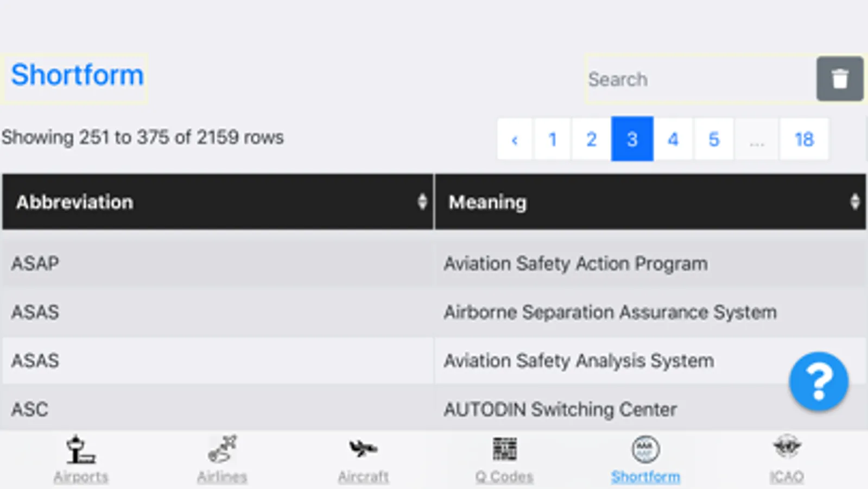Go to previous page arrow
868x489 pixels.
coord(515,139)
